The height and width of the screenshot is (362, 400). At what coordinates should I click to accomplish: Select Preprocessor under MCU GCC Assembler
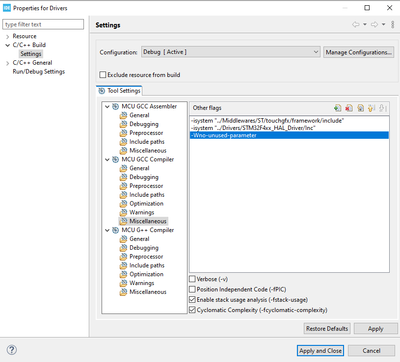(x=146, y=133)
